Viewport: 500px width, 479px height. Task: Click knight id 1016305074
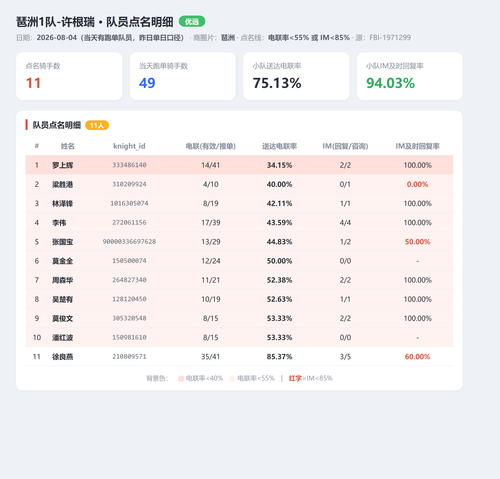coord(129,203)
